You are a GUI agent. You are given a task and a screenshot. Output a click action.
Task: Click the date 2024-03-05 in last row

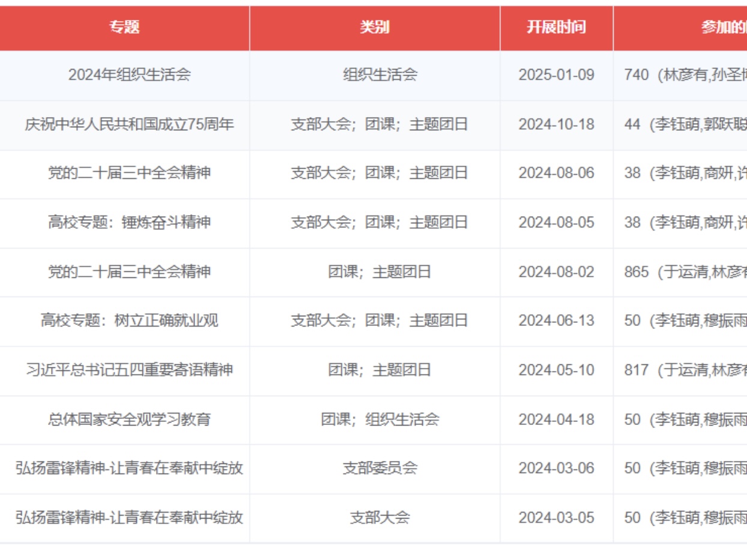[x=556, y=518]
